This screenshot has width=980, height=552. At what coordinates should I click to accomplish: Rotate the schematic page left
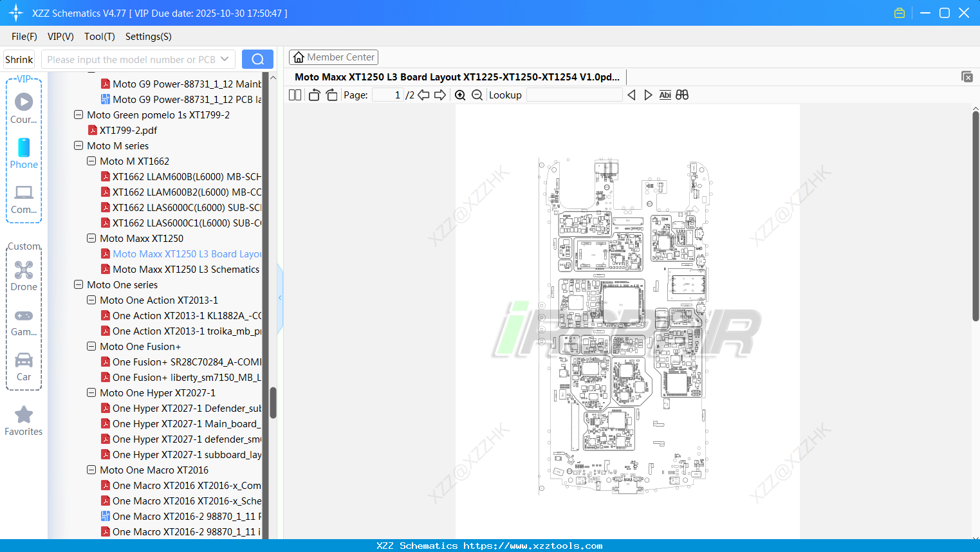313,95
